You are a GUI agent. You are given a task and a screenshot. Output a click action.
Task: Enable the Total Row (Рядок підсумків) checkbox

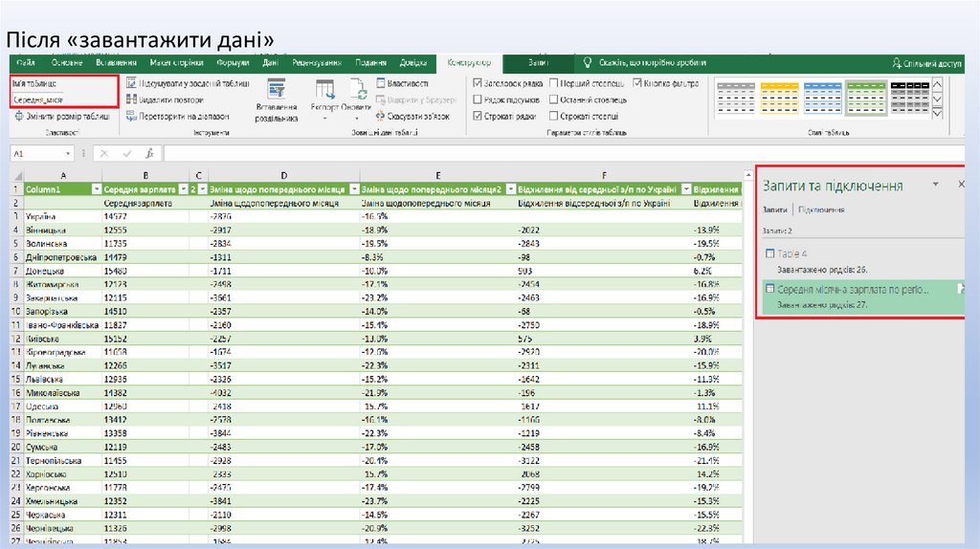click(479, 99)
